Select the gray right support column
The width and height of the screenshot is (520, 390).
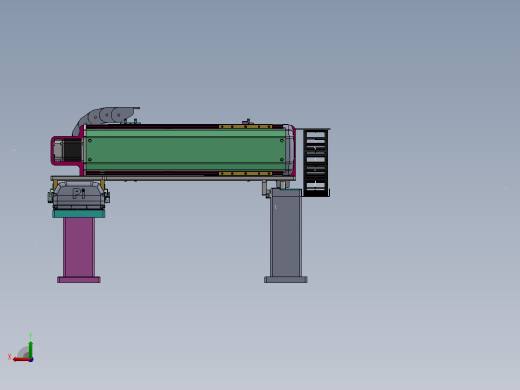coord(286,233)
